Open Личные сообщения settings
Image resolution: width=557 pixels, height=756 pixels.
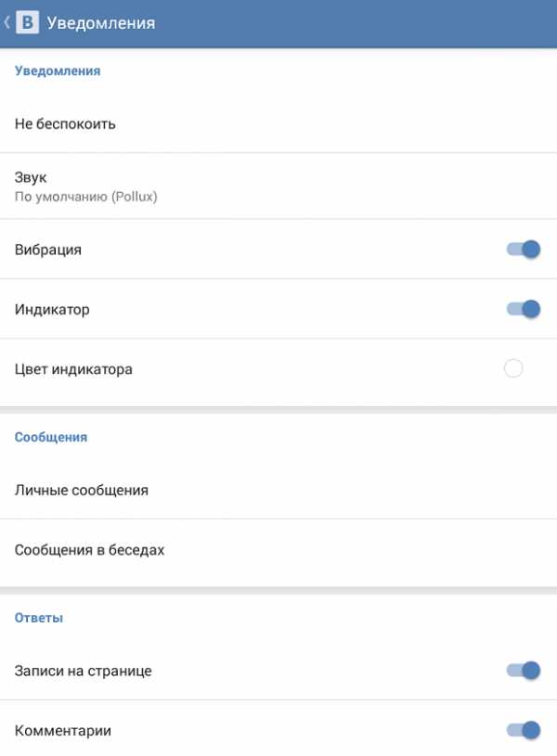pyautogui.click(x=82, y=490)
